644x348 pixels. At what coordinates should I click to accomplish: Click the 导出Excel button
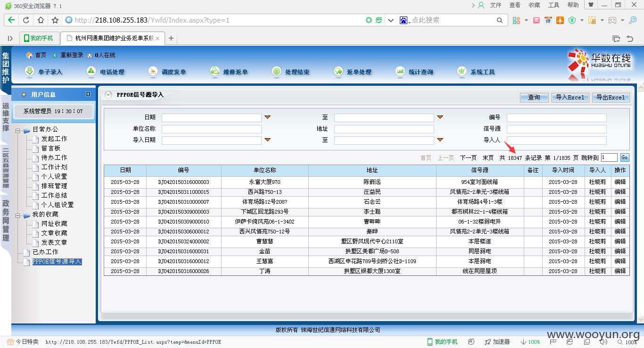[x=611, y=97]
